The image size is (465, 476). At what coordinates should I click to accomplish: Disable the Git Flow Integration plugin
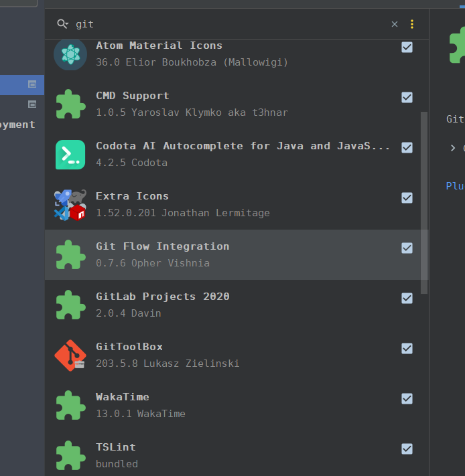pyautogui.click(x=407, y=248)
